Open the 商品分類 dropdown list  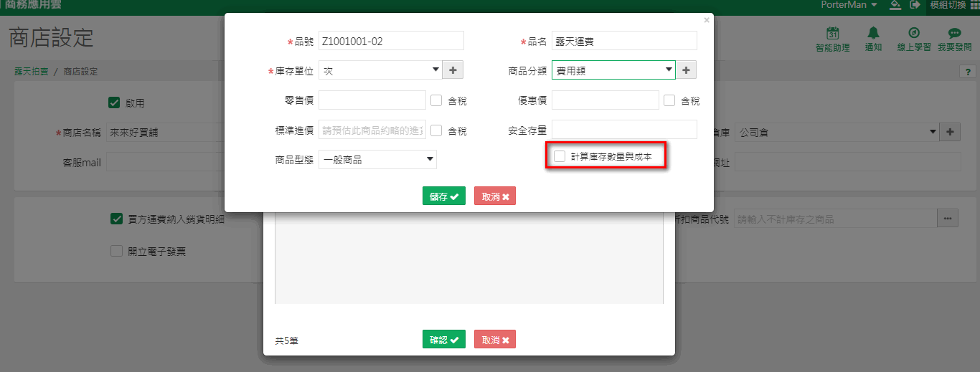(x=613, y=70)
